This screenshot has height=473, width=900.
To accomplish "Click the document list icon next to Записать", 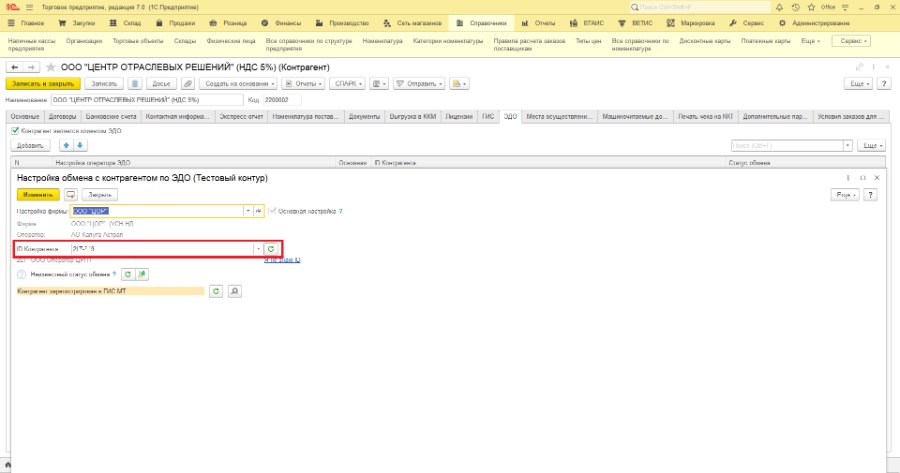I will pos(134,84).
